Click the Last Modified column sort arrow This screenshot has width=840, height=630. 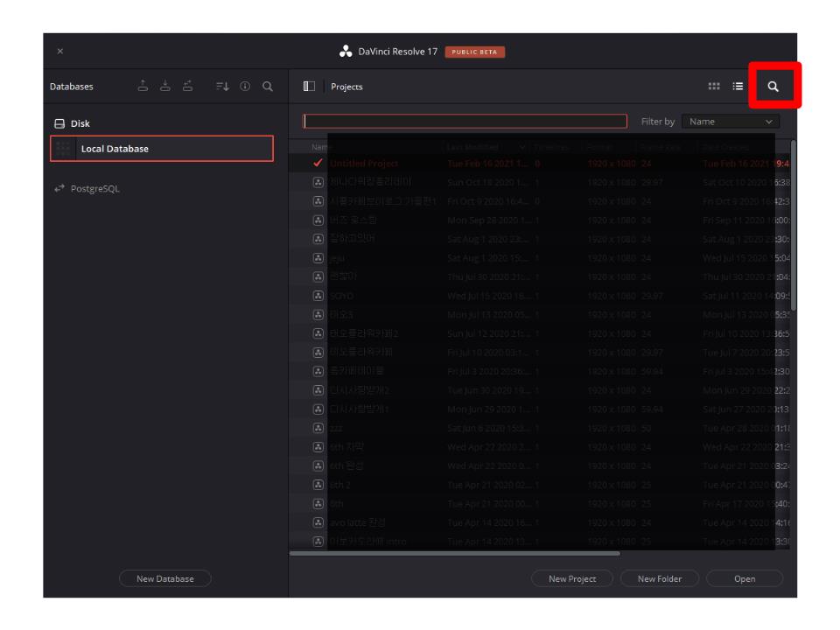pos(521,147)
